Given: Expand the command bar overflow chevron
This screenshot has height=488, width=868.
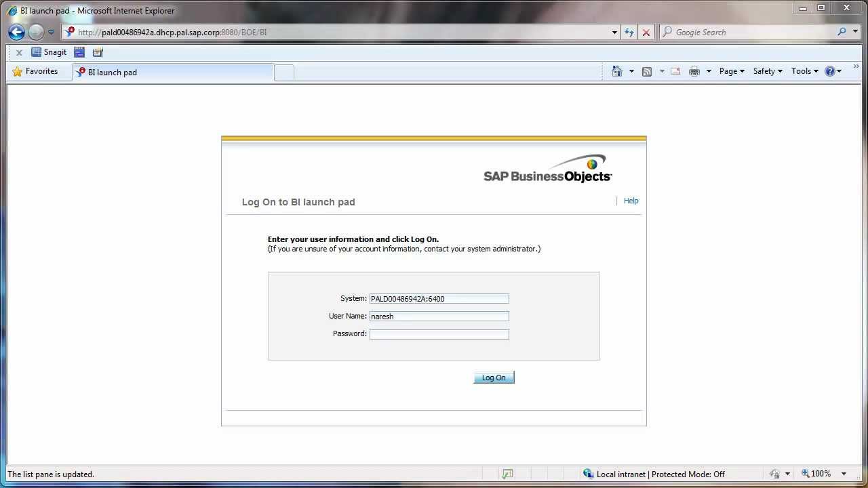Looking at the screenshot, I should pos(857,68).
